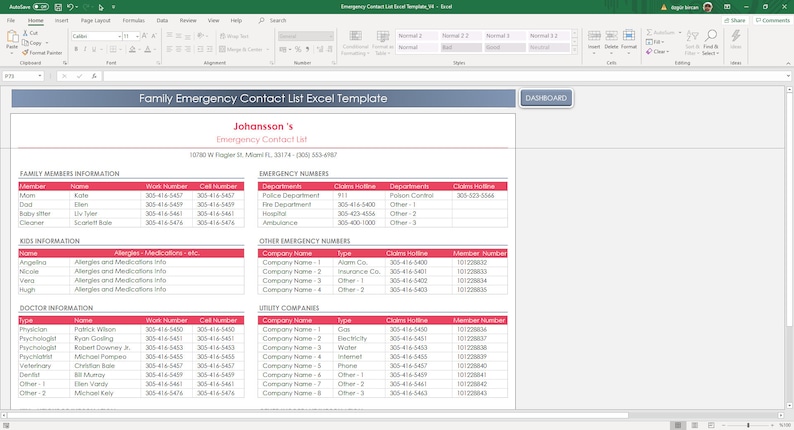Switch to the Page Layout tab
The image size is (794, 430).
pos(95,21)
